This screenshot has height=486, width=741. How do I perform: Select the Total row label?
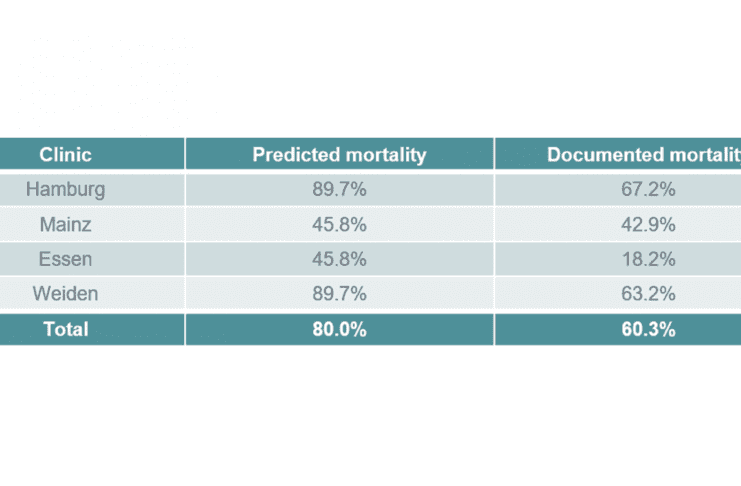click(66, 329)
